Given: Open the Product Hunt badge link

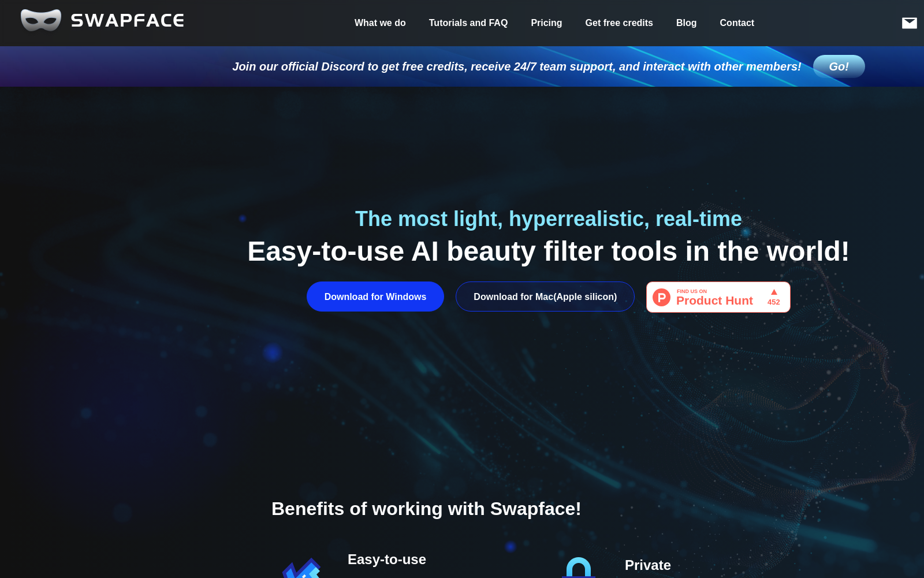Looking at the screenshot, I should 718,297.
